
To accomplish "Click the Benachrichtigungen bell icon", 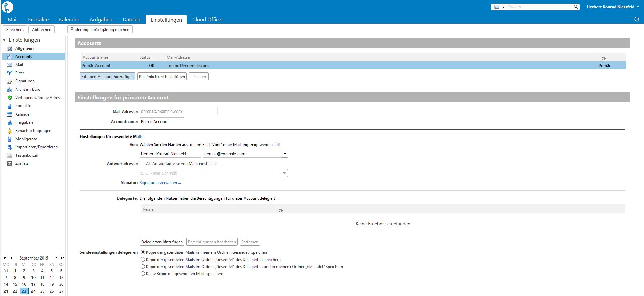I will (x=10, y=131).
